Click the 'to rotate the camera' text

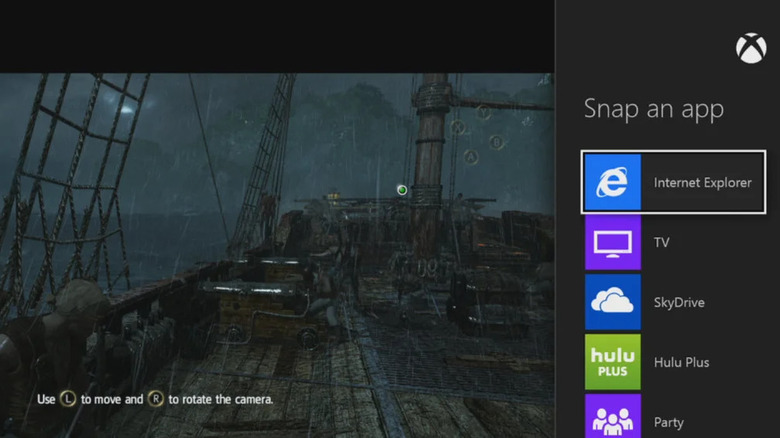point(220,399)
